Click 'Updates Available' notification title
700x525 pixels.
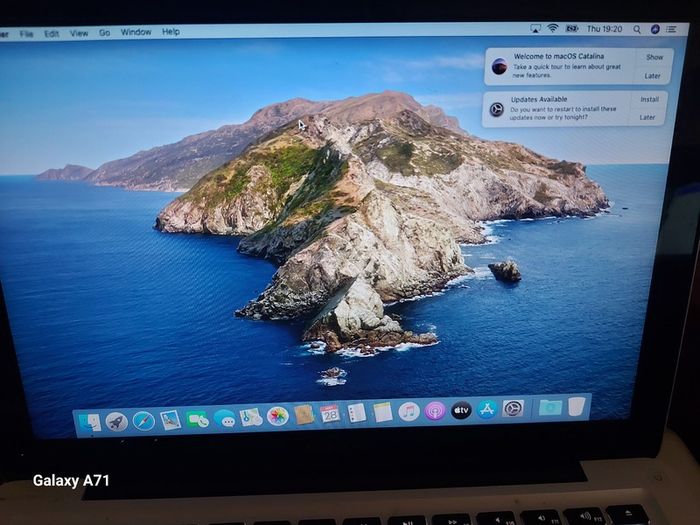click(x=539, y=99)
